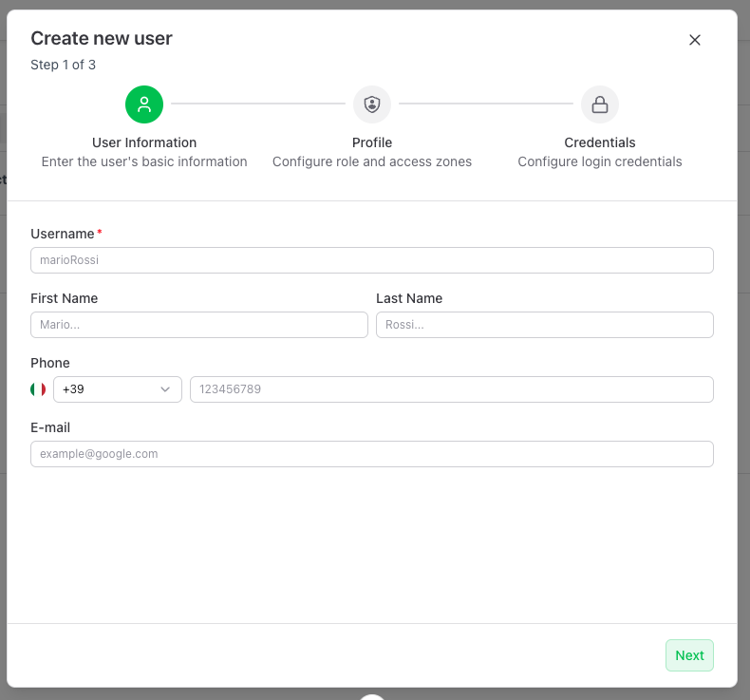
Task: Click the chevron arrow in country code selector
Action: coord(165,389)
